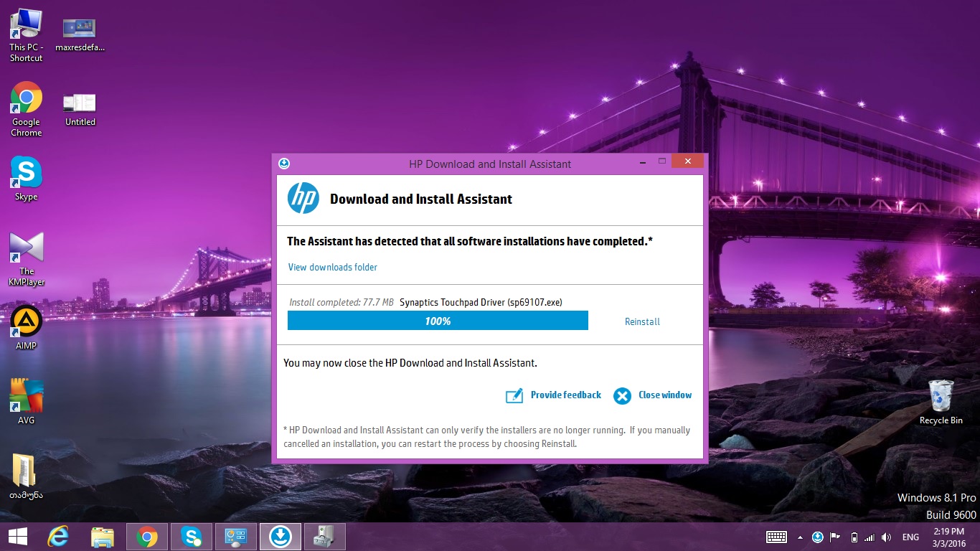Viewport: 980px width, 551px height.
Task: Click the HP download tray icon
Action: 817,537
